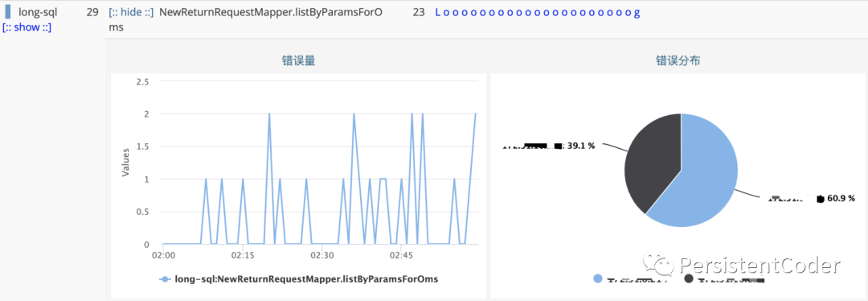Click the 02:45 tick on the x-axis
The image size is (868, 301).
[x=402, y=256]
